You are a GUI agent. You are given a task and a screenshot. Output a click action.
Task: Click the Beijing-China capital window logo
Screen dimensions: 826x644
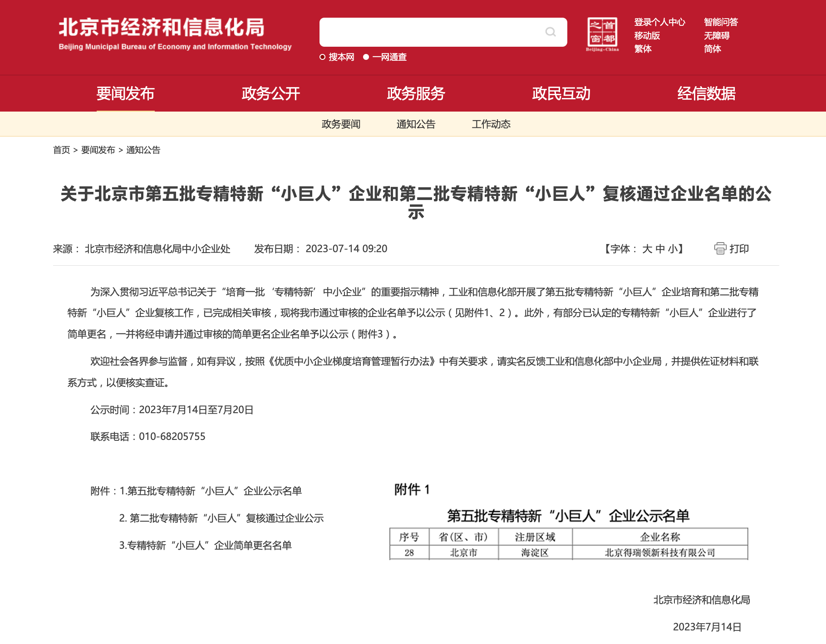(602, 34)
